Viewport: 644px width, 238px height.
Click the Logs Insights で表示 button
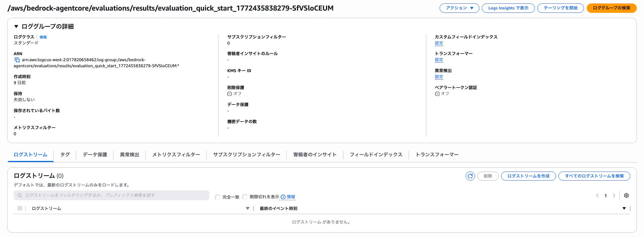tap(508, 8)
